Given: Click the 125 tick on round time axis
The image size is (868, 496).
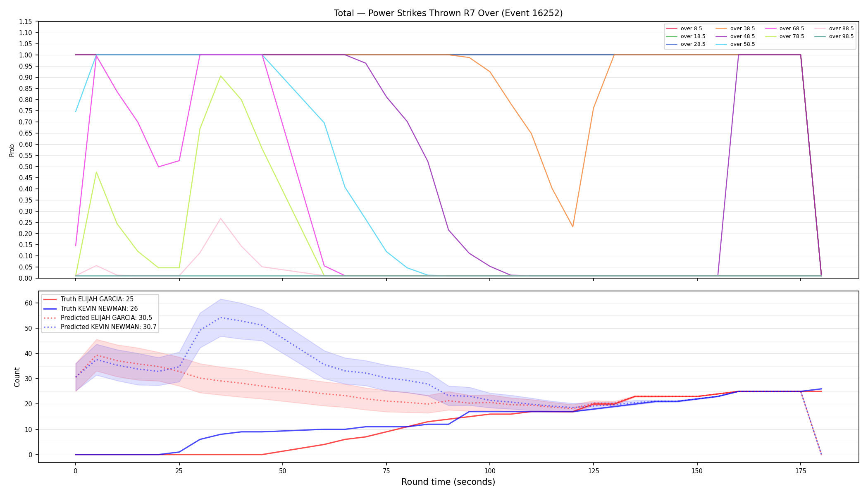Looking at the screenshot, I should (x=594, y=470).
